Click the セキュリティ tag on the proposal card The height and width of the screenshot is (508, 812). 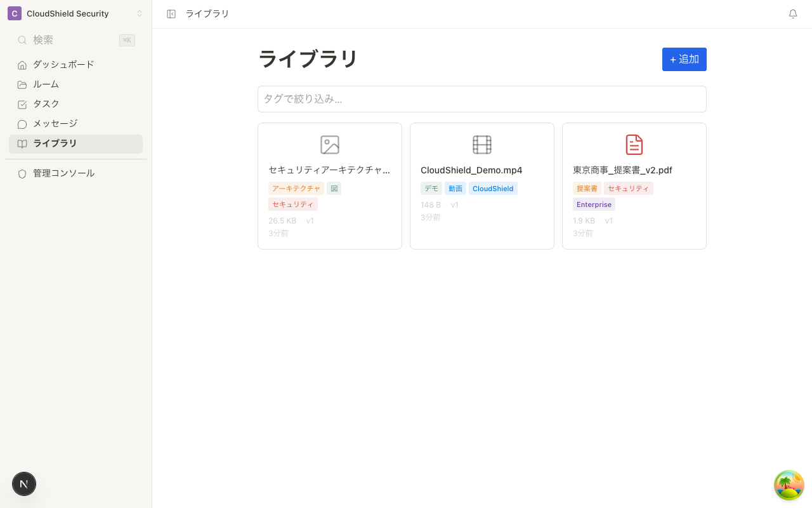(x=628, y=188)
